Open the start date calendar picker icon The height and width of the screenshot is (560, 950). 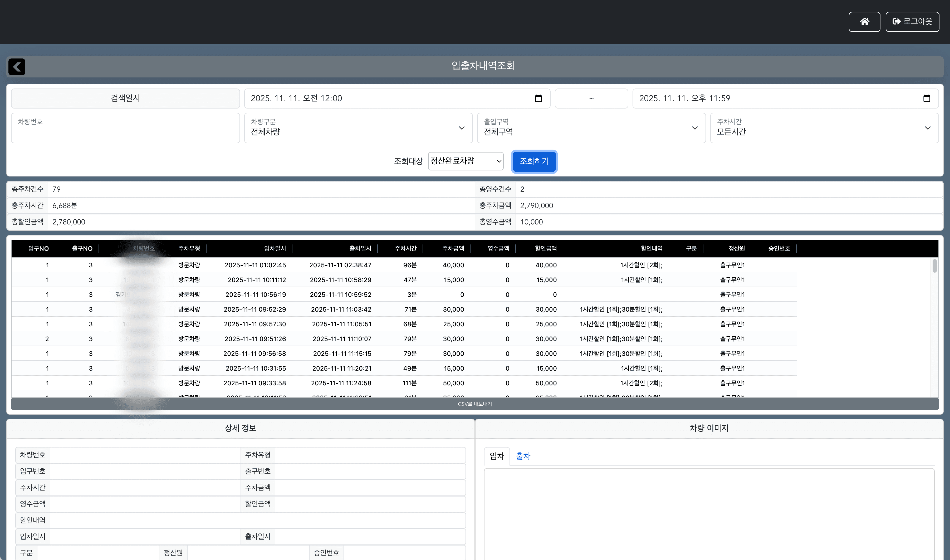tap(538, 99)
